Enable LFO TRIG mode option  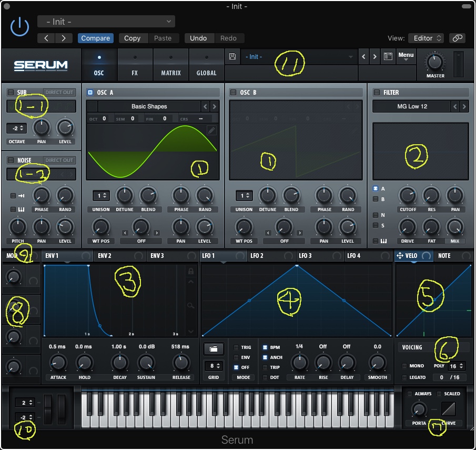click(236, 347)
